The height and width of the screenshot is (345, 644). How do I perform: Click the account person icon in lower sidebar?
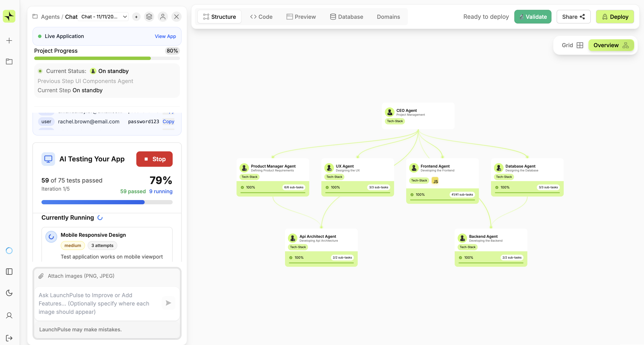(x=9, y=315)
